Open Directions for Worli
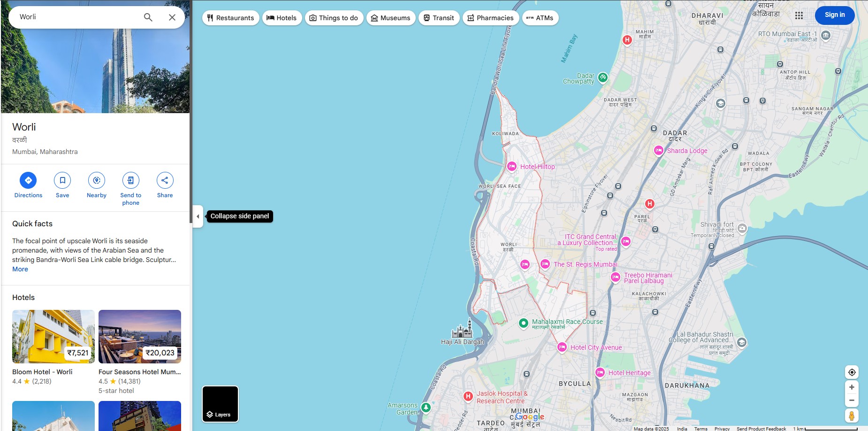Viewport: 868px width, 431px height. click(x=28, y=185)
